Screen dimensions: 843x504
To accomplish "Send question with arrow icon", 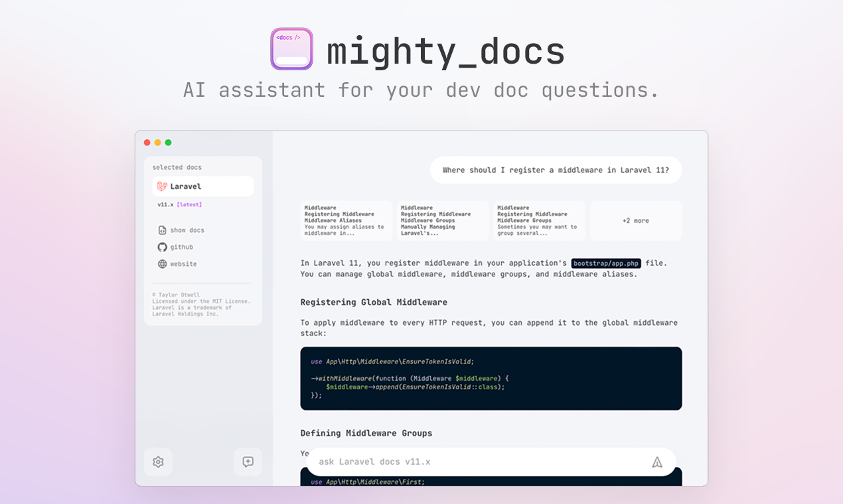I will pyautogui.click(x=657, y=462).
